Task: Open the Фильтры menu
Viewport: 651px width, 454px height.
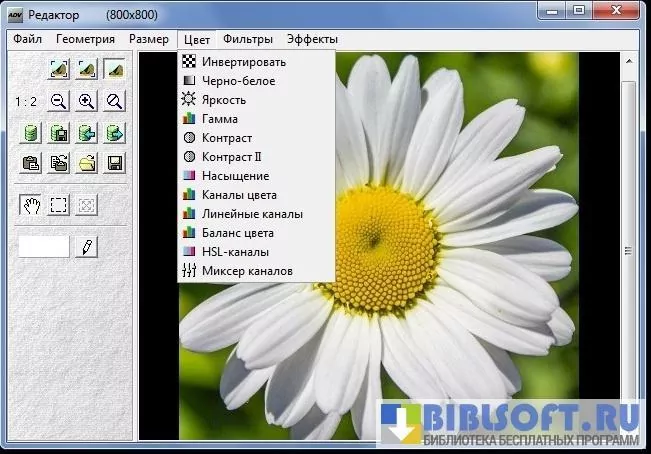Action: tap(248, 39)
